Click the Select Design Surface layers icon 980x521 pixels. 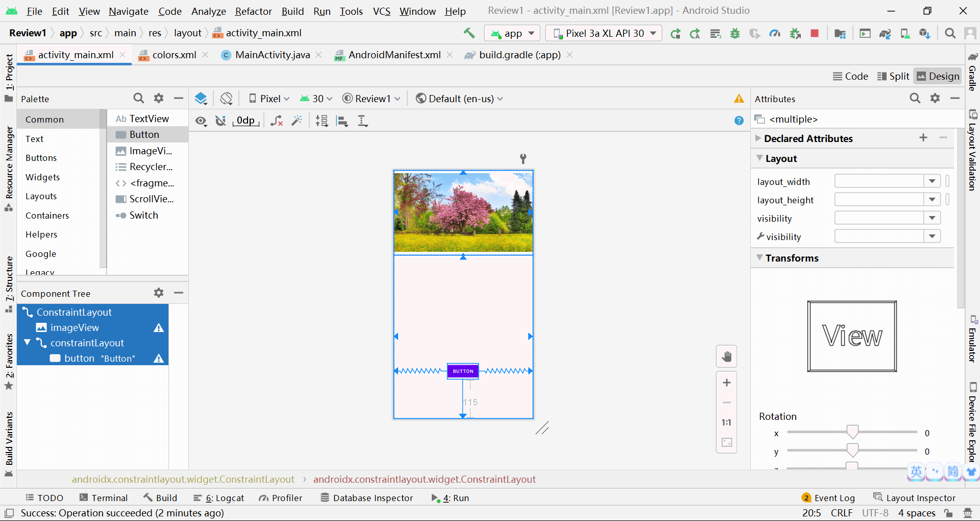201,99
